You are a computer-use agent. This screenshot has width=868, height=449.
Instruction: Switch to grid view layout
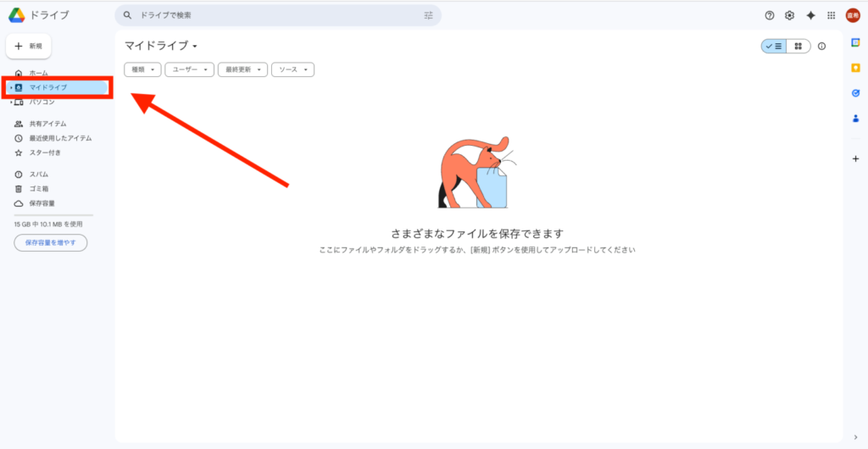pyautogui.click(x=798, y=47)
